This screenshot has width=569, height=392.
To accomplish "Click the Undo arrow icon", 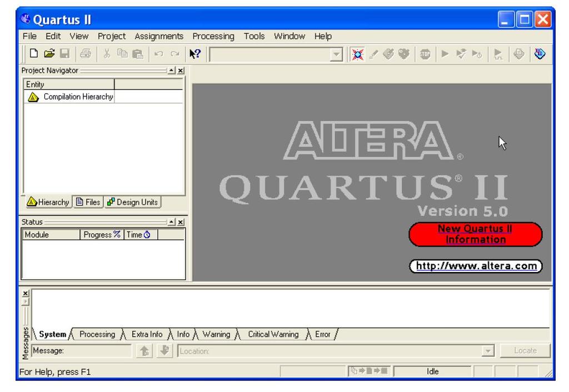I will pyautogui.click(x=158, y=54).
